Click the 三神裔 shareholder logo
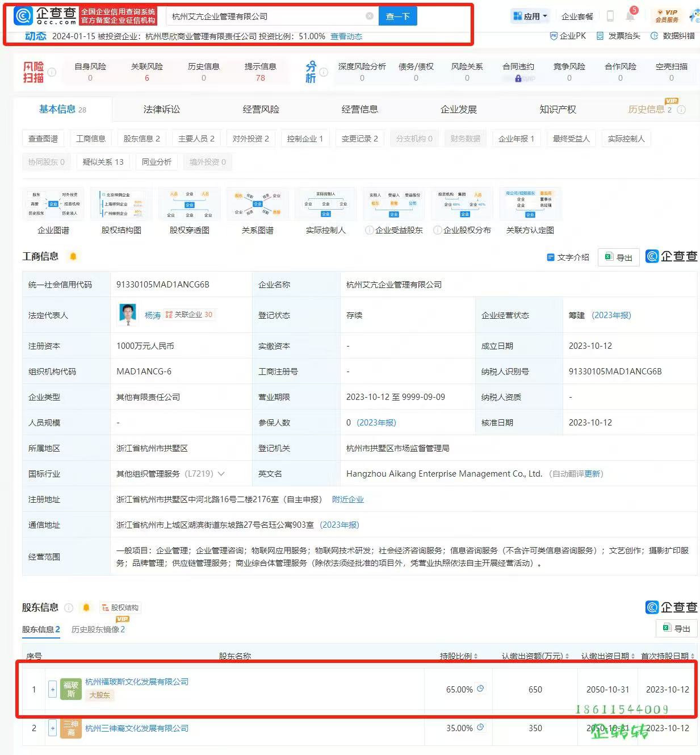Image resolution: width=700 pixels, height=755 pixels. (x=71, y=728)
